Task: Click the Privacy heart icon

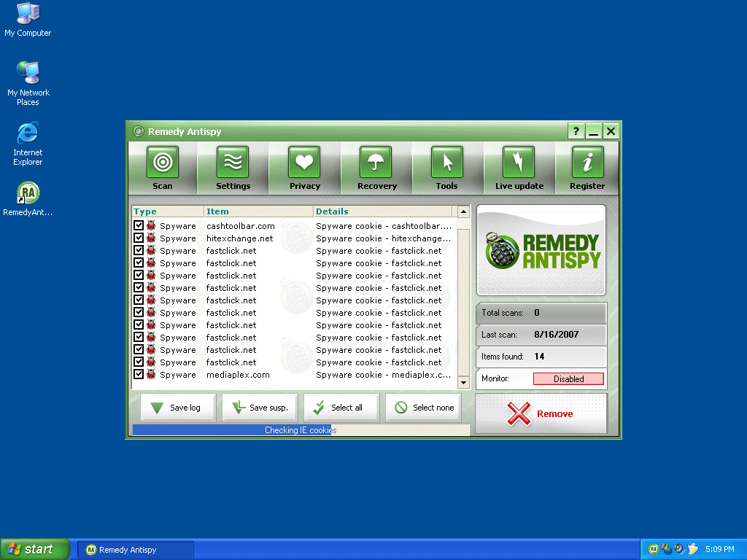Action: point(304,162)
